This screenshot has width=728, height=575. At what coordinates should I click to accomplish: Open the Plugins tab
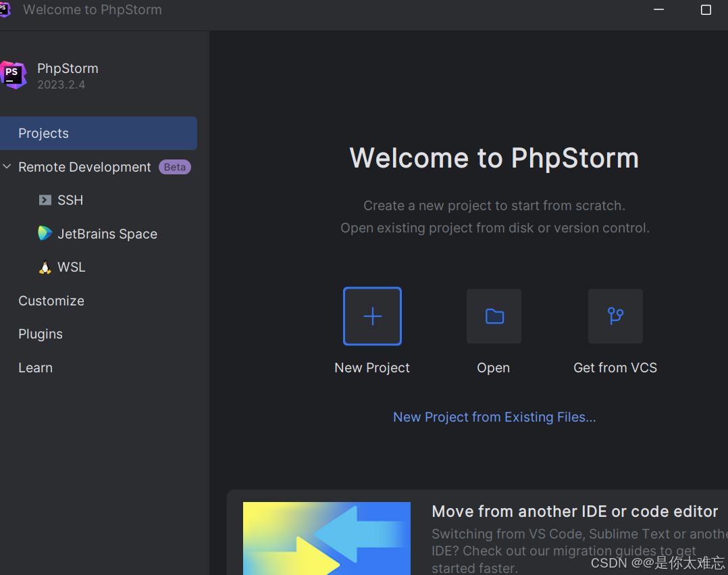(x=41, y=334)
